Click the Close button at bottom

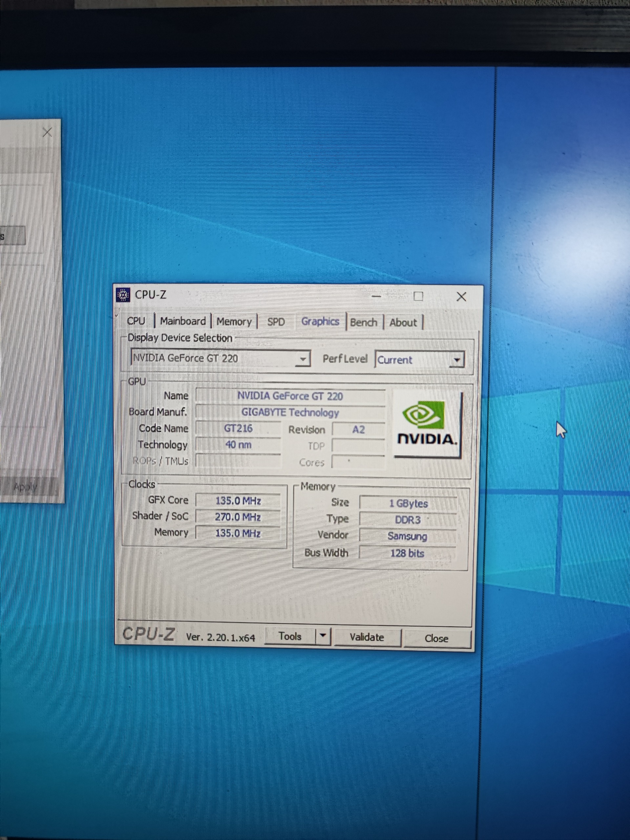tap(437, 638)
